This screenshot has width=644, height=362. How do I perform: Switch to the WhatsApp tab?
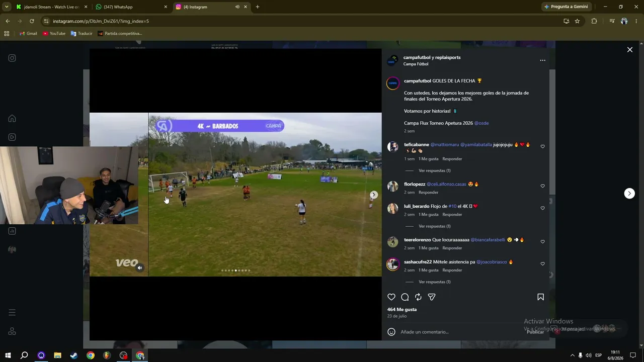(131, 7)
